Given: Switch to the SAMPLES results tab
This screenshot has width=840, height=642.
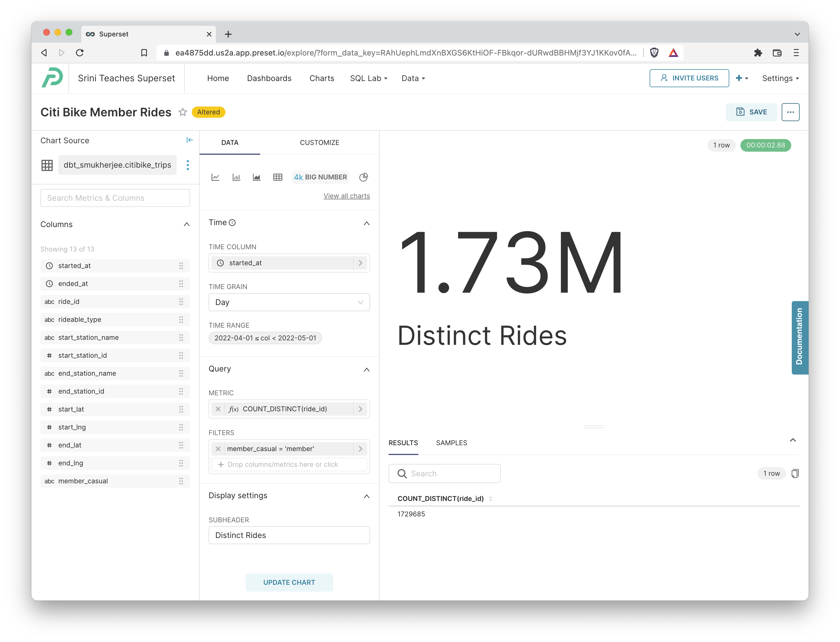Looking at the screenshot, I should click(451, 442).
